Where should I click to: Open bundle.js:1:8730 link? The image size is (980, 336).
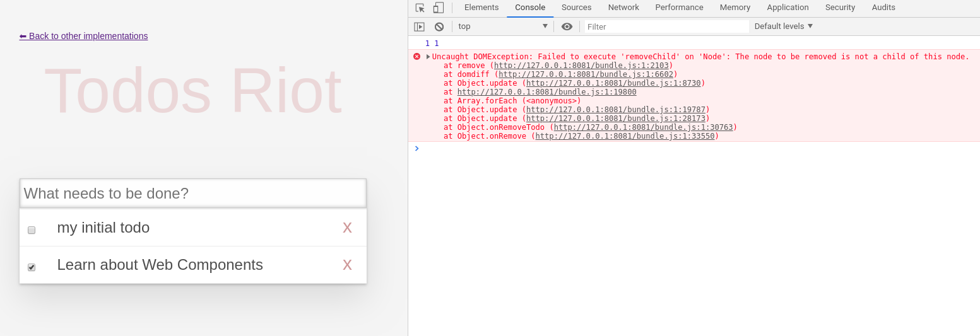613,83
